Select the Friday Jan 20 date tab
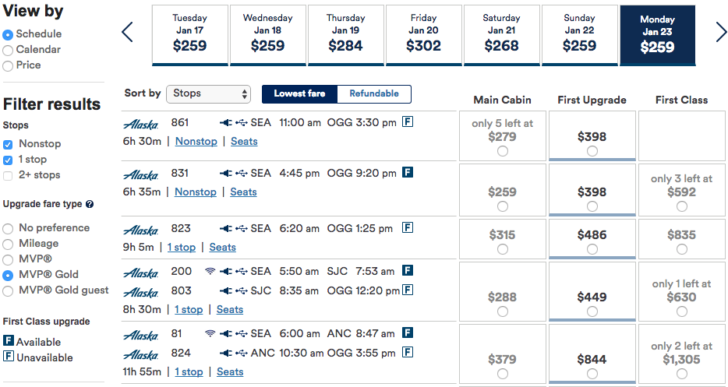The height and width of the screenshot is (387, 728). (423, 35)
